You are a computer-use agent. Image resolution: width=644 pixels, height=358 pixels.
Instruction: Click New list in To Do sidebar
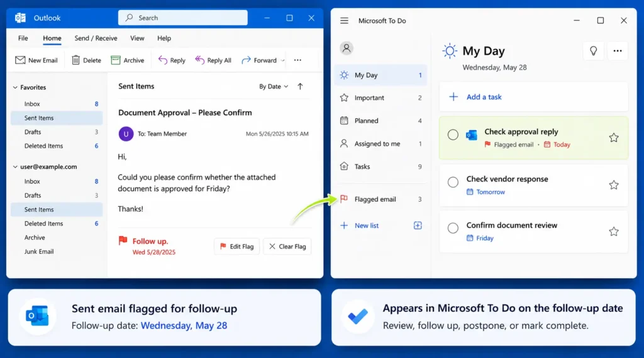tap(367, 225)
